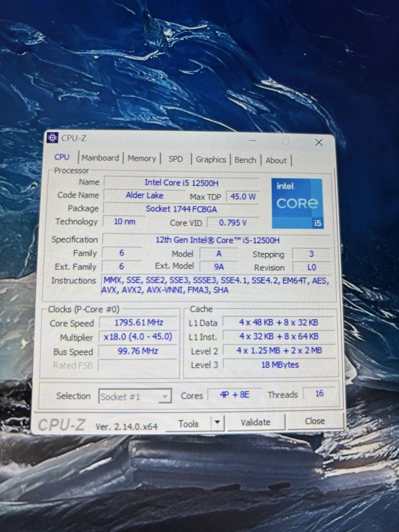399x532 pixels.
Task: Click the Close button at bottom
Action: click(315, 421)
